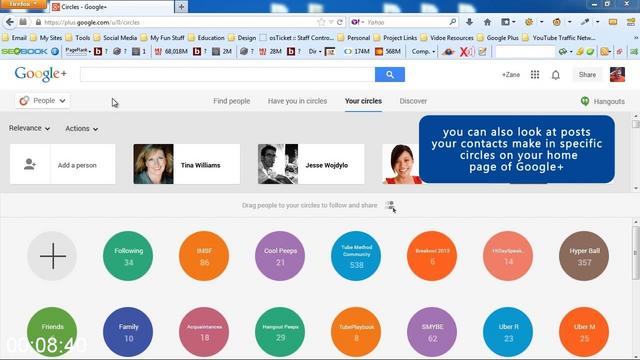Viewport: 640px width, 360px height.
Task: Open a new browser tab
Action: tap(182, 7)
